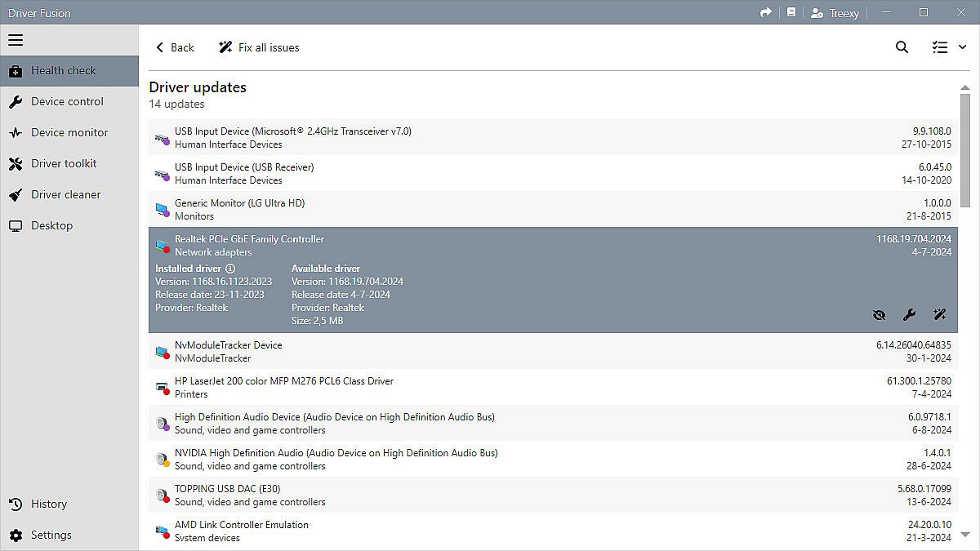
Task: Open Device monitor in the sidebar
Action: (69, 133)
